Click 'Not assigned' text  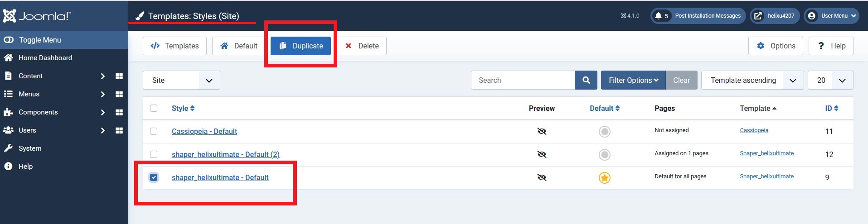click(671, 130)
